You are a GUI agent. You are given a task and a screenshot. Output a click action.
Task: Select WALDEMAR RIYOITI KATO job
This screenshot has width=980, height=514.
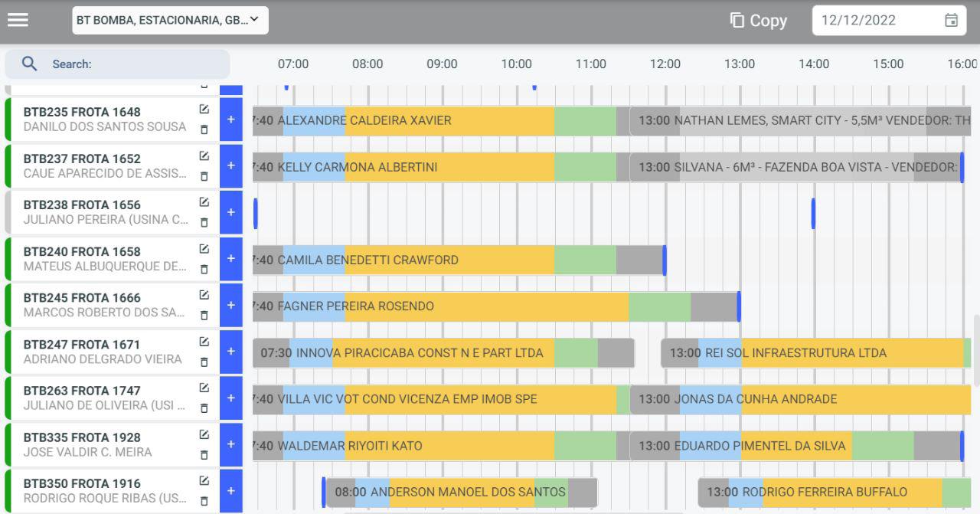(439, 446)
